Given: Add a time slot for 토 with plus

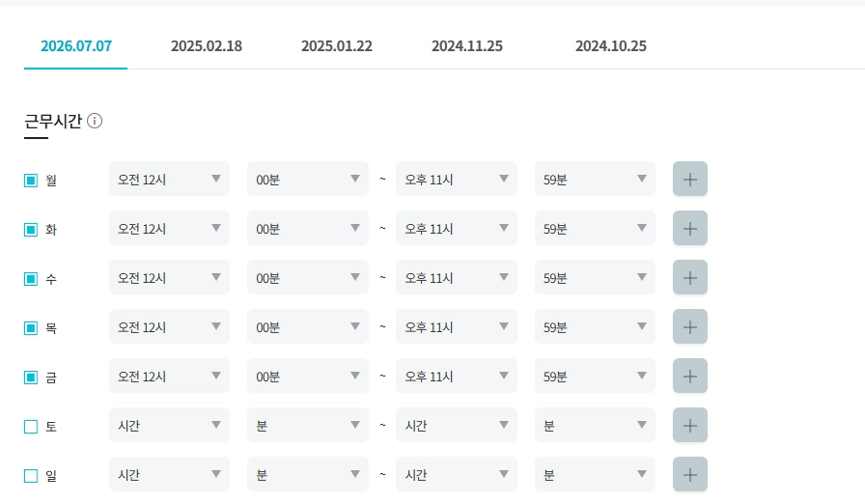Looking at the screenshot, I should point(689,425).
